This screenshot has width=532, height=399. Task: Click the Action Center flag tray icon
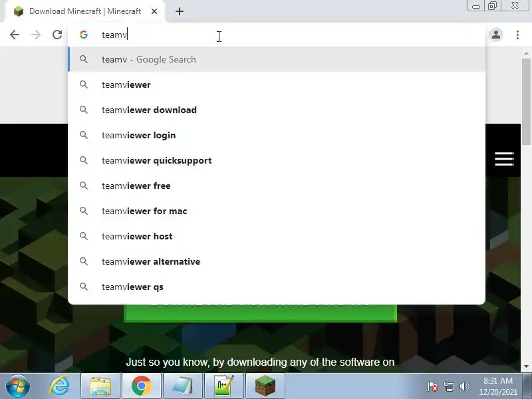tap(433, 386)
